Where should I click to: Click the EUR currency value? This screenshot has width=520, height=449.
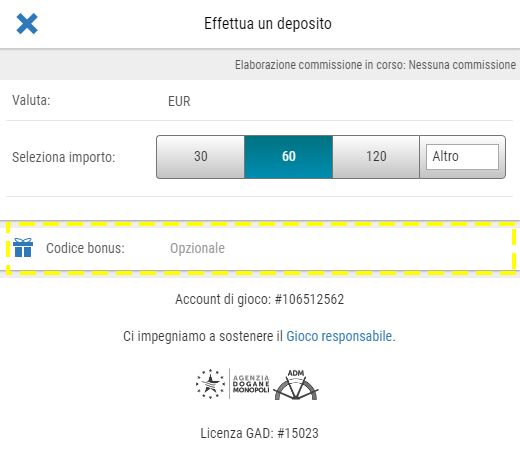pos(179,101)
